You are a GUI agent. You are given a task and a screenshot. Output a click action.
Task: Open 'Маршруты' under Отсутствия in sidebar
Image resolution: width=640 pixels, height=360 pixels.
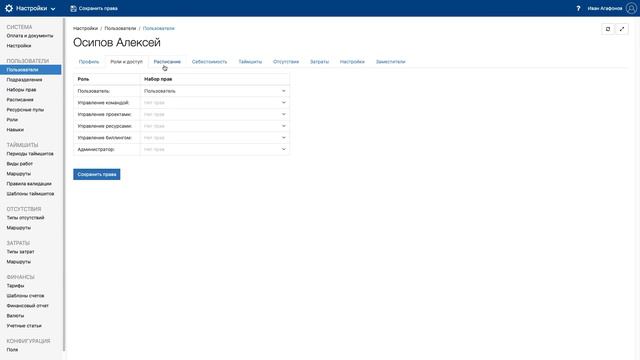tap(19, 228)
